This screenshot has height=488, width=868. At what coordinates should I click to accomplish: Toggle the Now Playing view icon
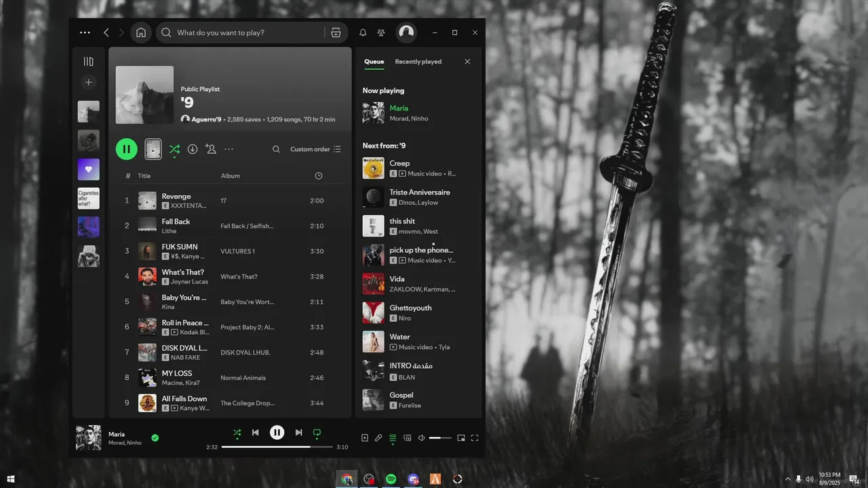[365, 438]
